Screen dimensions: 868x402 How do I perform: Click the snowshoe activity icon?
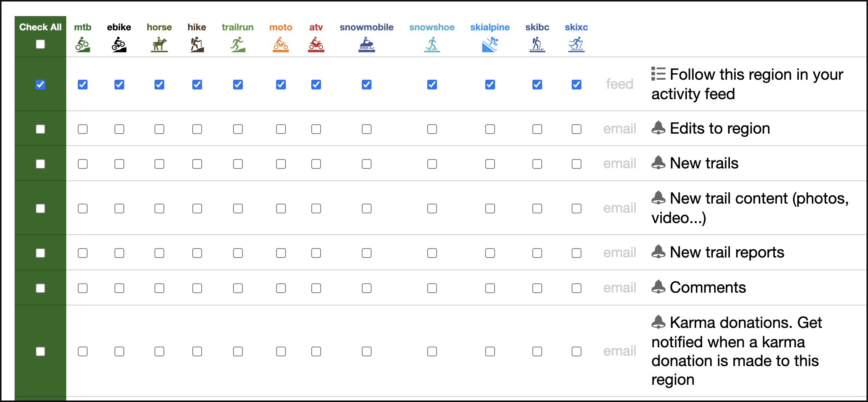(x=432, y=45)
